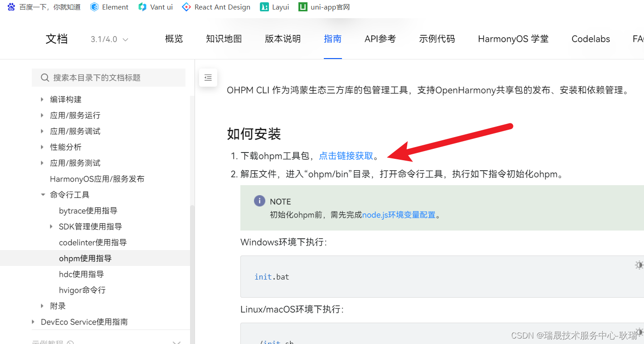
Task: Open the 示例代码 tab
Action: tap(437, 39)
